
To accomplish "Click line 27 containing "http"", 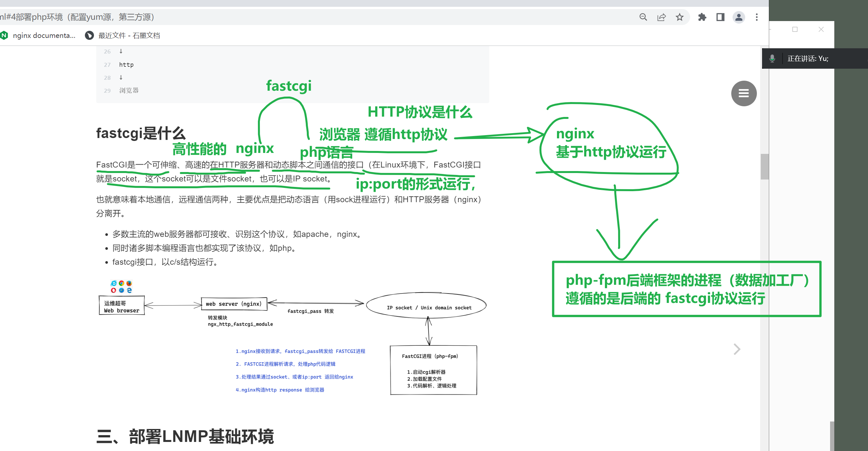I will (126, 64).
